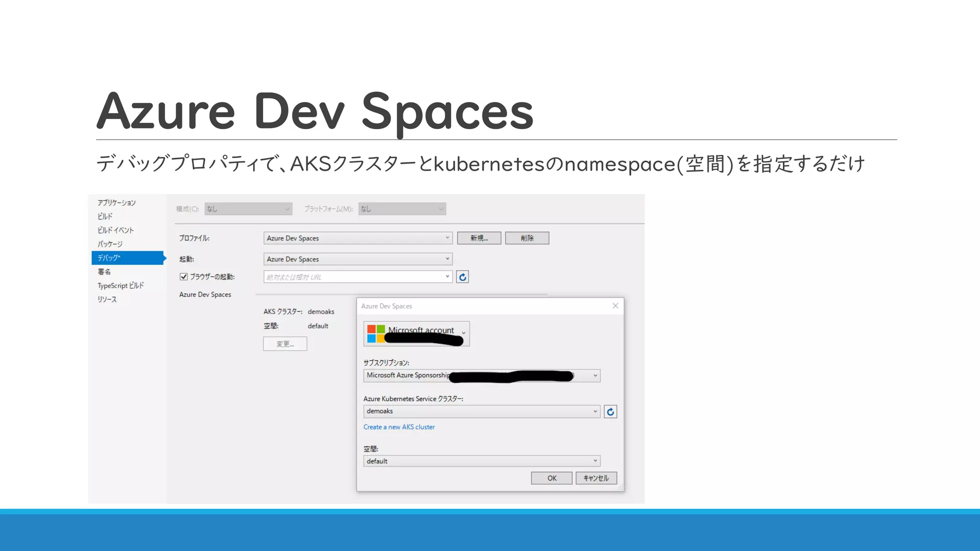Click the Microsoft account logo in the dialog
This screenshot has height=551, width=980.
(x=376, y=334)
